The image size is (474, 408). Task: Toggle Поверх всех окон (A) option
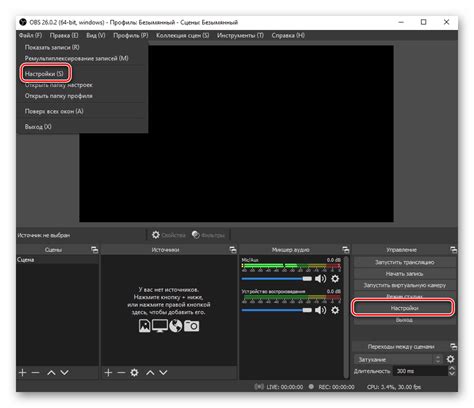[x=54, y=111]
